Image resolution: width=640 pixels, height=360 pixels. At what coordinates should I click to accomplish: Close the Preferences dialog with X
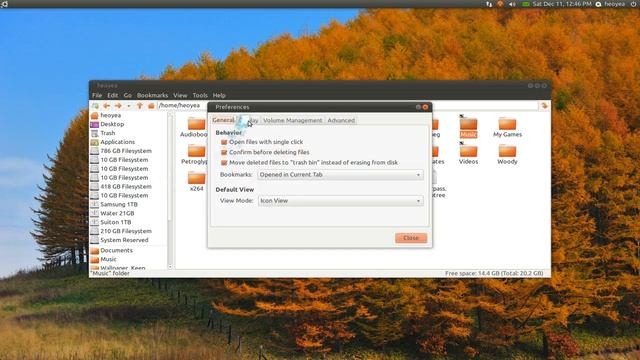(425, 107)
